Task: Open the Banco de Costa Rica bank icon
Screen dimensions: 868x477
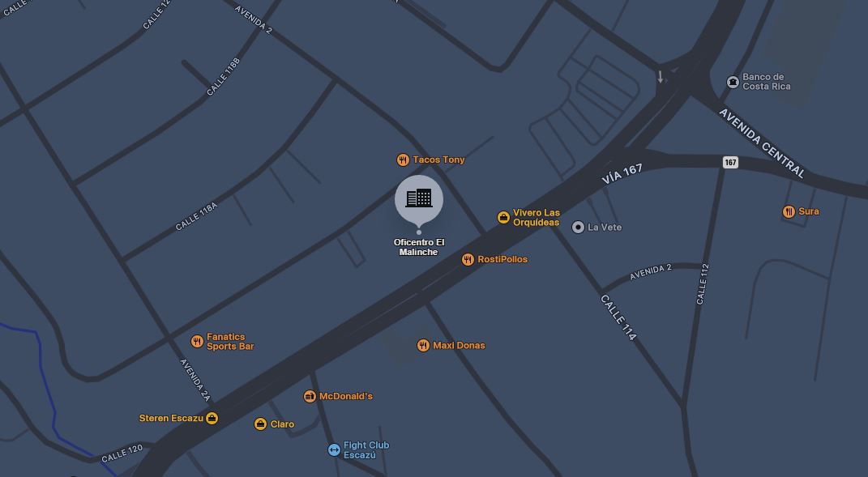Action: click(x=733, y=83)
